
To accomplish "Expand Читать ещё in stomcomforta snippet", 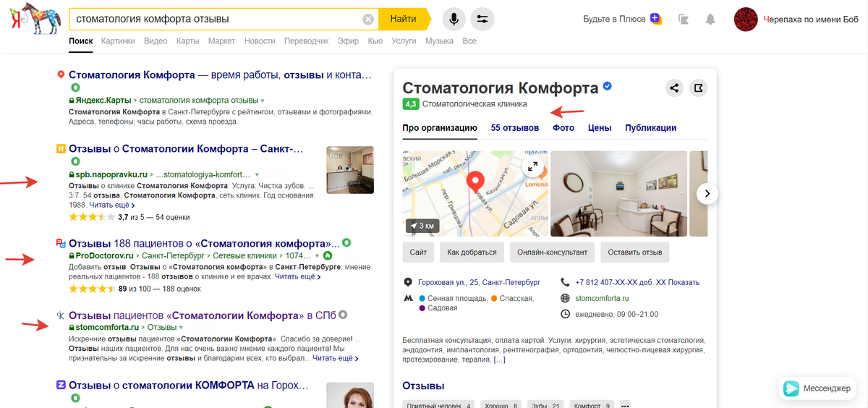I will point(336,358).
